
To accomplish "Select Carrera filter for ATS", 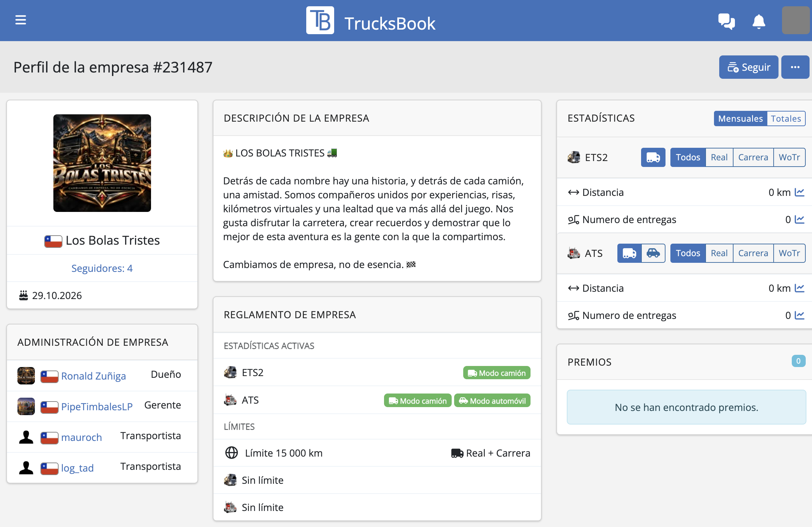I will pos(753,253).
